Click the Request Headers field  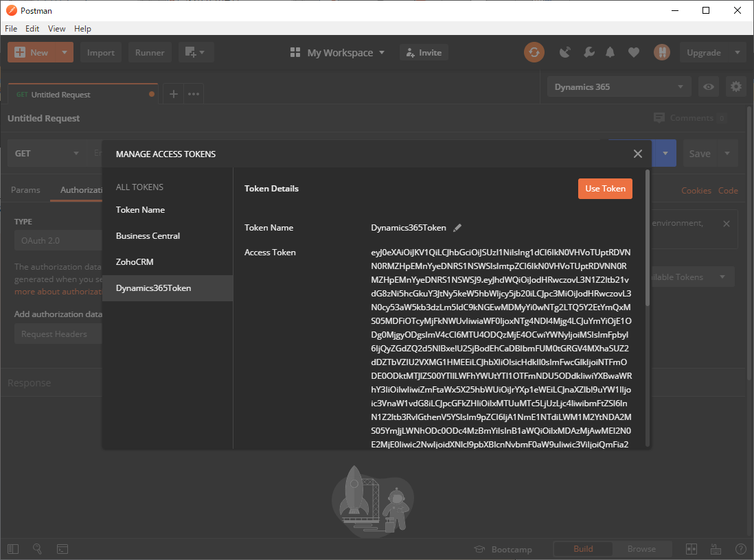tap(58, 334)
